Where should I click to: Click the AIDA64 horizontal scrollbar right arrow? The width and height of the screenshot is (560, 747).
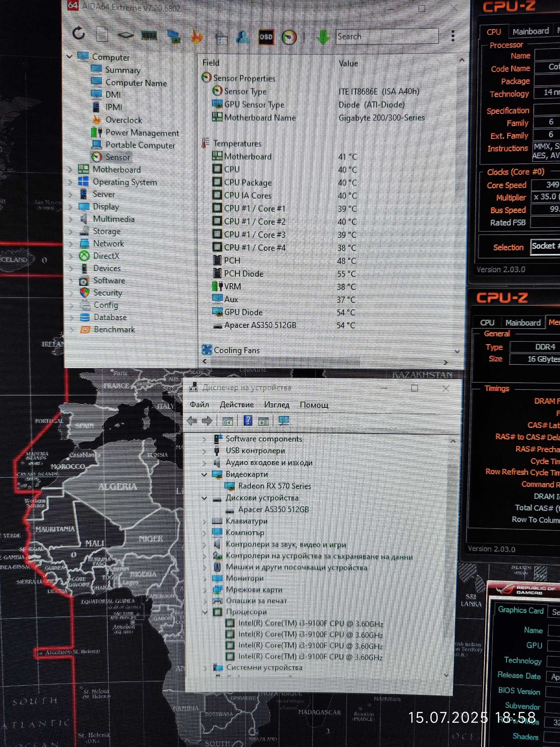(x=445, y=362)
